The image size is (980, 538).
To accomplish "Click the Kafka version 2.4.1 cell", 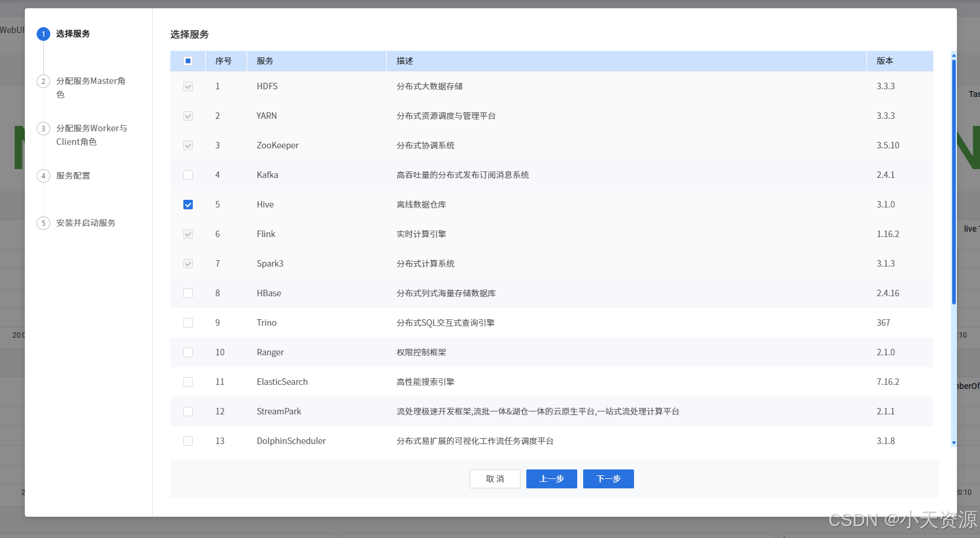I will (x=885, y=175).
